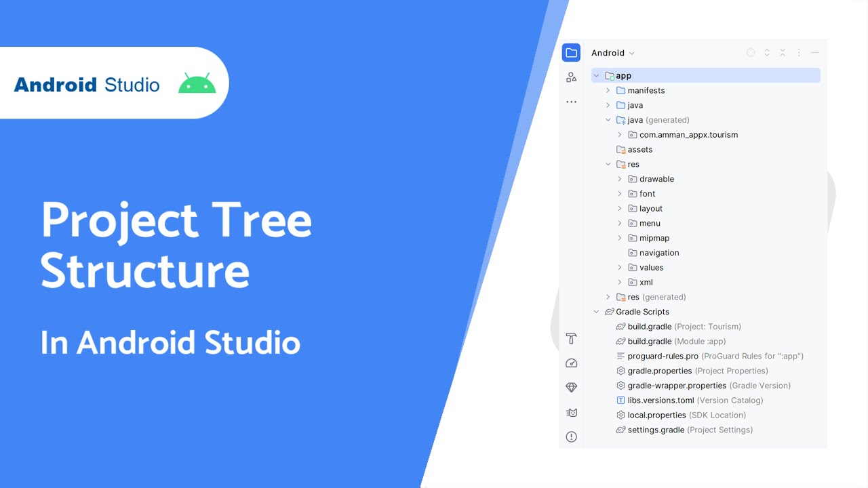This screenshot has width=868, height=488.
Task: Expand the xml folder chevron
Action: (619, 282)
